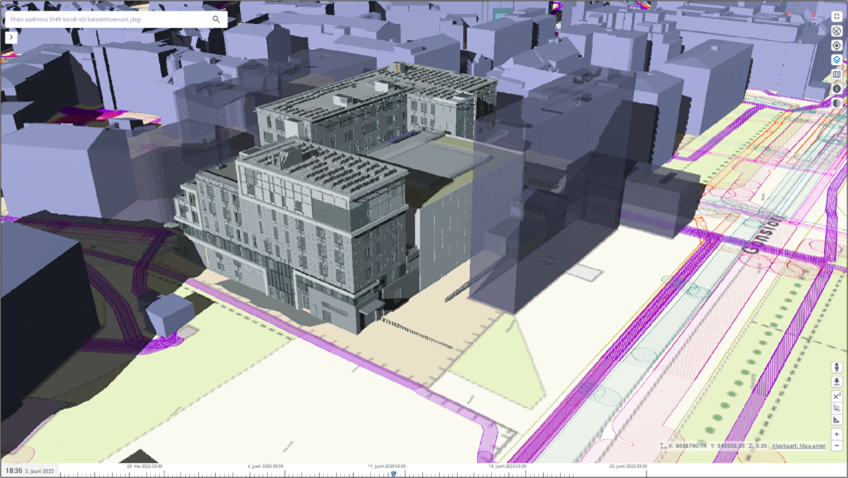
Task: Click the 18:36 time display on timeline
Action: coord(13,470)
